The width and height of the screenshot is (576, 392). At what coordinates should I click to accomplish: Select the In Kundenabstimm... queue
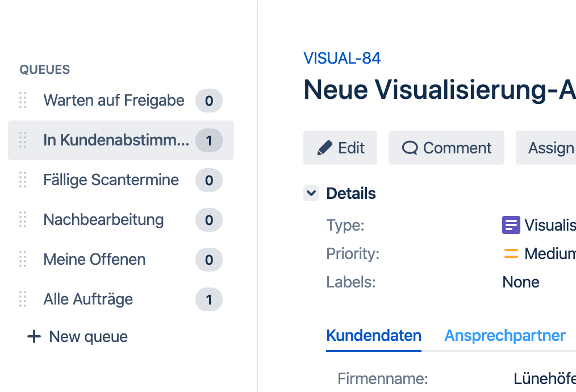(121, 140)
